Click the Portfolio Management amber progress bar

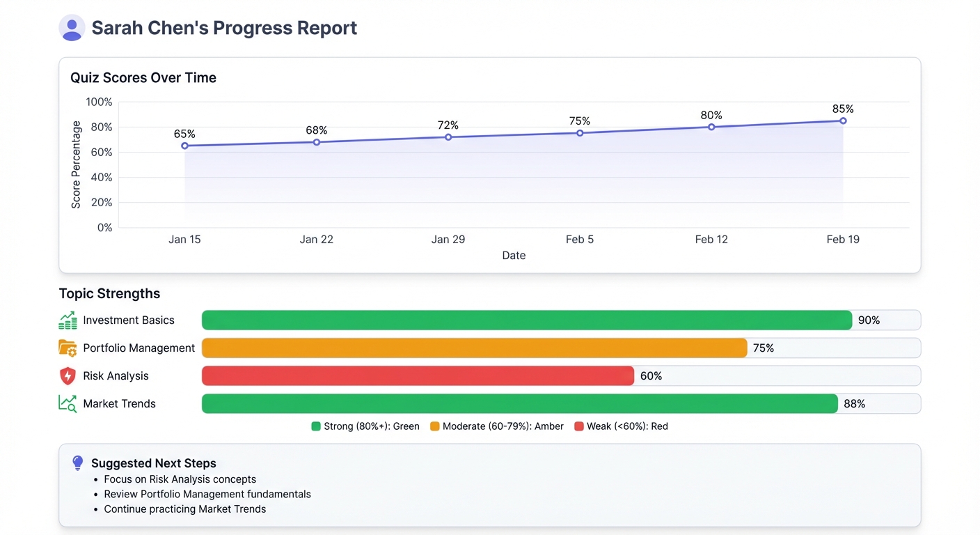[475, 348]
